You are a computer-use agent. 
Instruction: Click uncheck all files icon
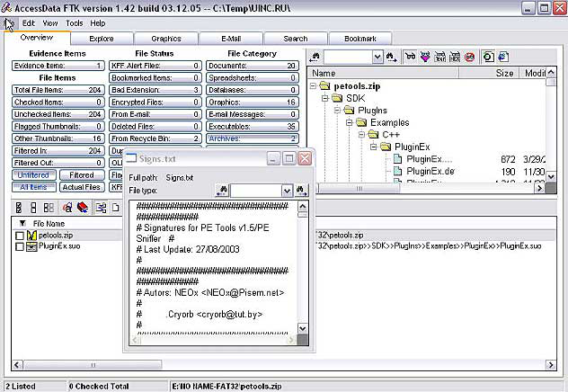[33, 208]
